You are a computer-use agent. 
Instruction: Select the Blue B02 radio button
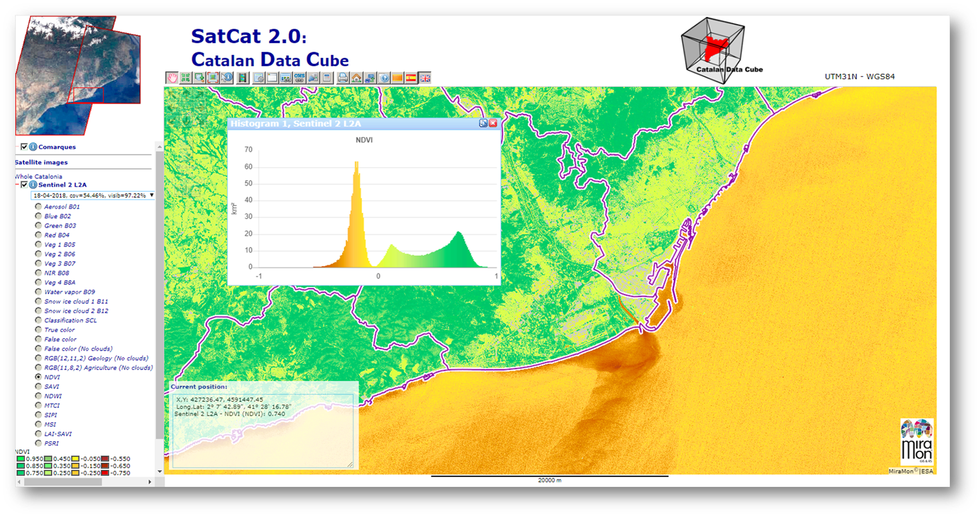click(x=38, y=216)
